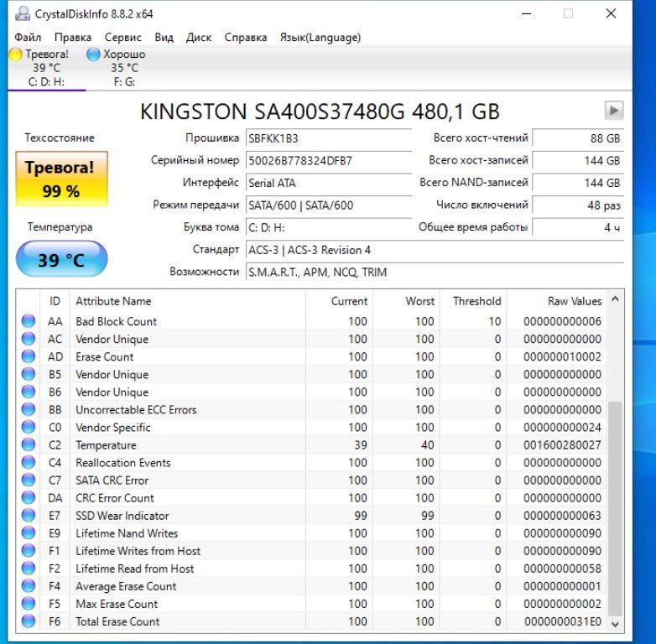Click status icon of Uncorrectable ECC Errors row
656x644 pixels.
[x=28, y=409]
